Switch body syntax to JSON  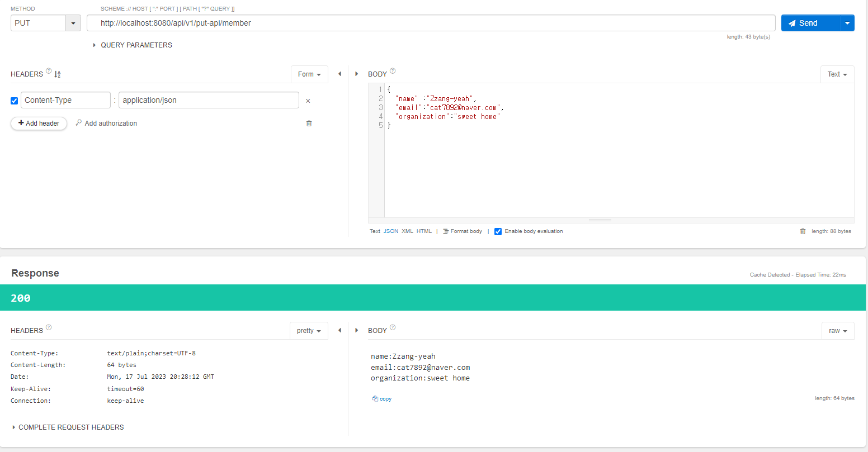coord(391,231)
